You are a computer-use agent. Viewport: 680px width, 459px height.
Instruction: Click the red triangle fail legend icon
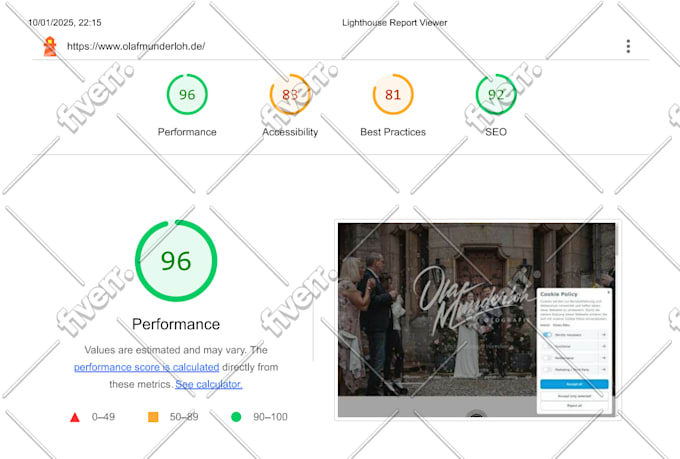pos(75,417)
